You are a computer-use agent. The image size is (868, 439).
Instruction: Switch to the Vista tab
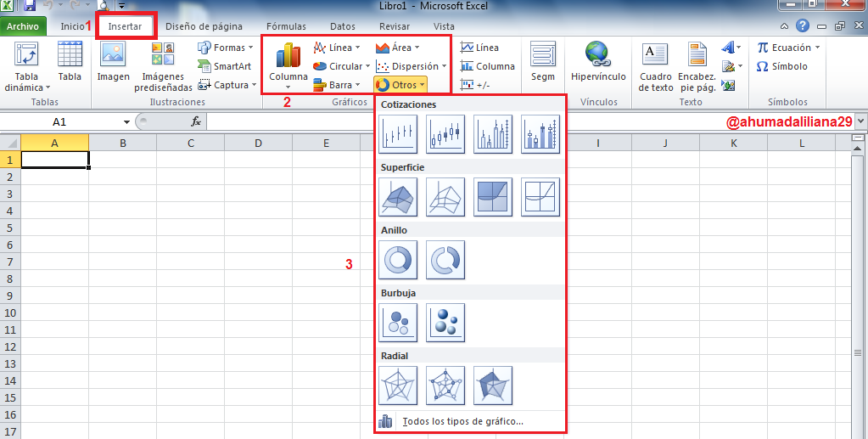(444, 26)
